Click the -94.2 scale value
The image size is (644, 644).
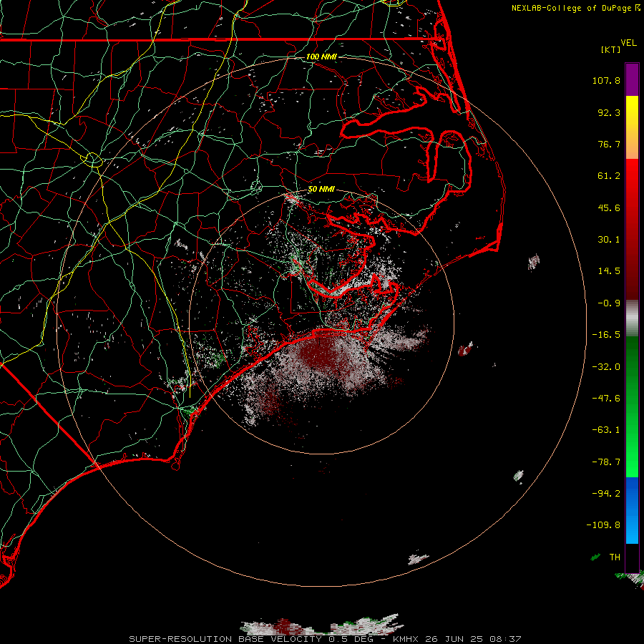pyautogui.click(x=606, y=494)
